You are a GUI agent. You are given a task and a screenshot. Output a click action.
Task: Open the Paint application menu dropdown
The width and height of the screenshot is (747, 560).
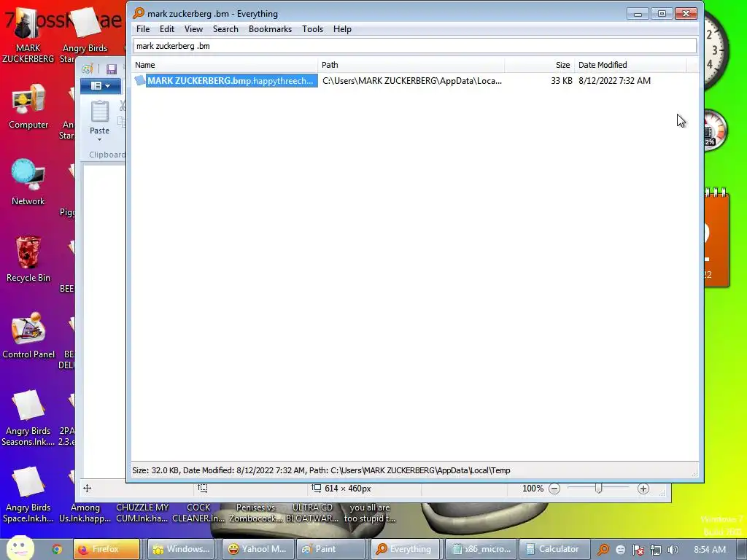pos(101,86)
